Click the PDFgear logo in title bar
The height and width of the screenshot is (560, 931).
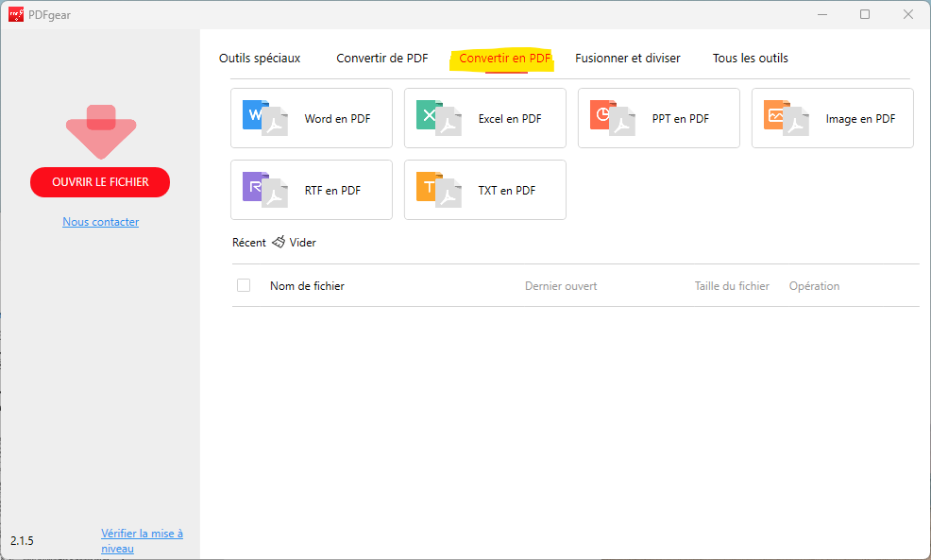tap(16, 14)
